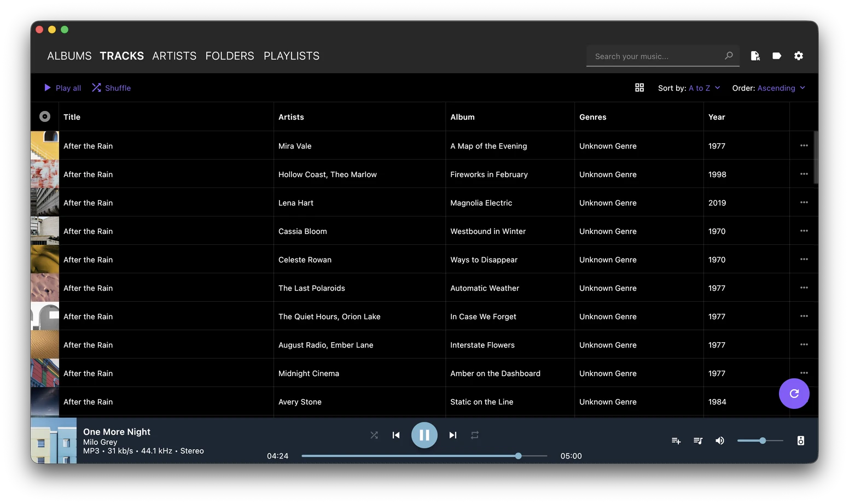This screenshot has height=504, width=849.
Task: Switch to the ALBUMS tab
Action: click(69, 56)
